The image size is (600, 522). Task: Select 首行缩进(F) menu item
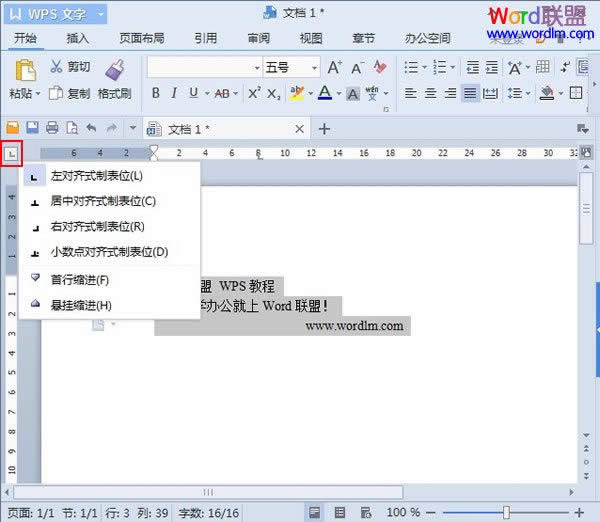(x=110, y=280)
